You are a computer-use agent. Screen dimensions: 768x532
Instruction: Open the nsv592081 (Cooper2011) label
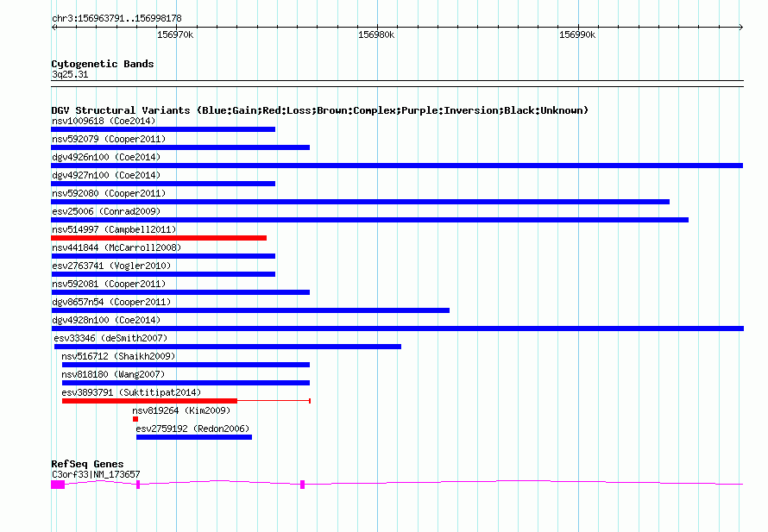click(x=109, y=284)
